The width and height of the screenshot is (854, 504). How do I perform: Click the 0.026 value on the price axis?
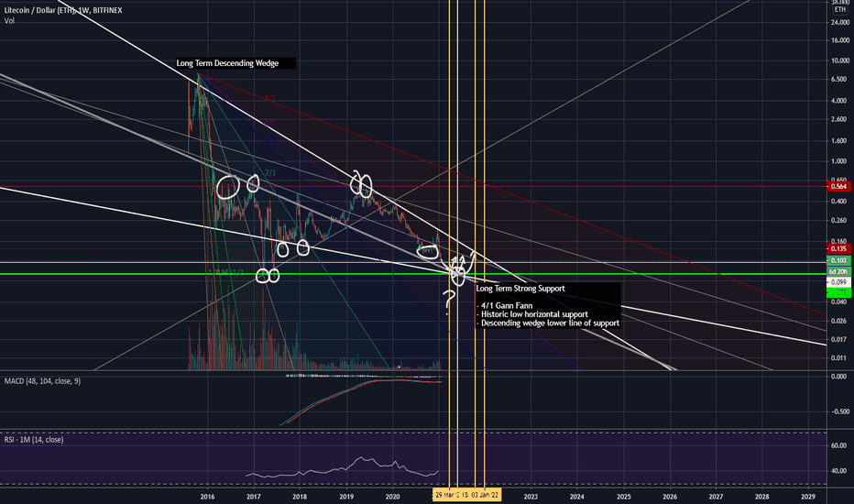pos(838,322)
